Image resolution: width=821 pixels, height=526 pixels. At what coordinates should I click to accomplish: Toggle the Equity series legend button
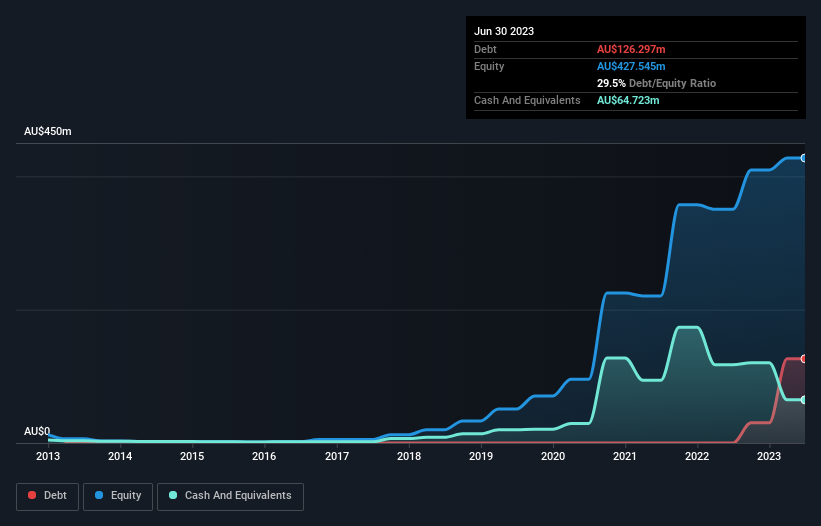click(x=118, y=496)
